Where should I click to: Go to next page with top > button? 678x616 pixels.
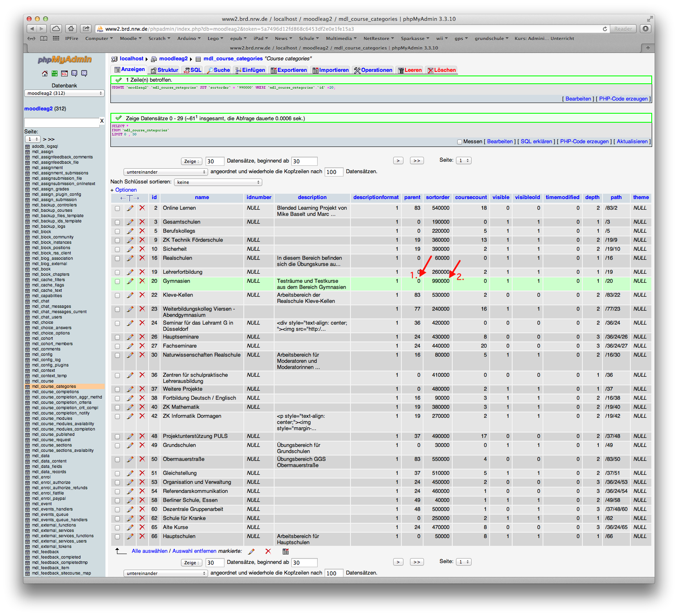(398, 161)
